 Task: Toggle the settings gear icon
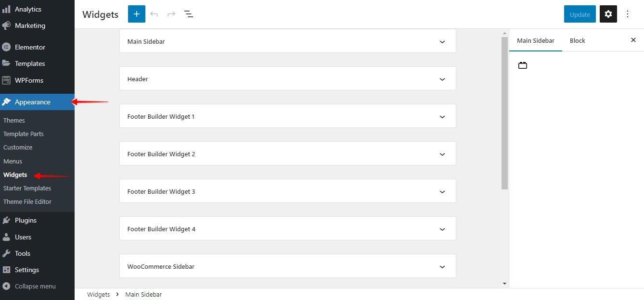[608, 14]
